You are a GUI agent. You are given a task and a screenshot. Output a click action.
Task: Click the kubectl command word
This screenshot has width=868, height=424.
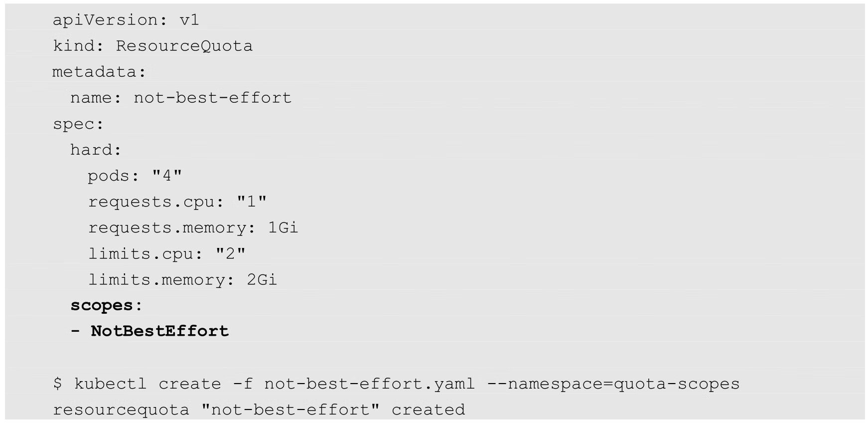110,384
